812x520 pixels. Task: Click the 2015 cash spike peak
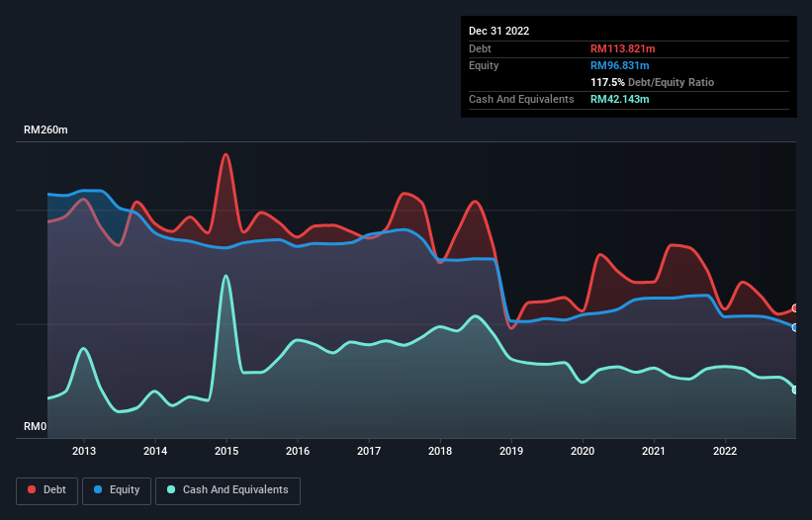pyautogui.click(x=226, y=276)
